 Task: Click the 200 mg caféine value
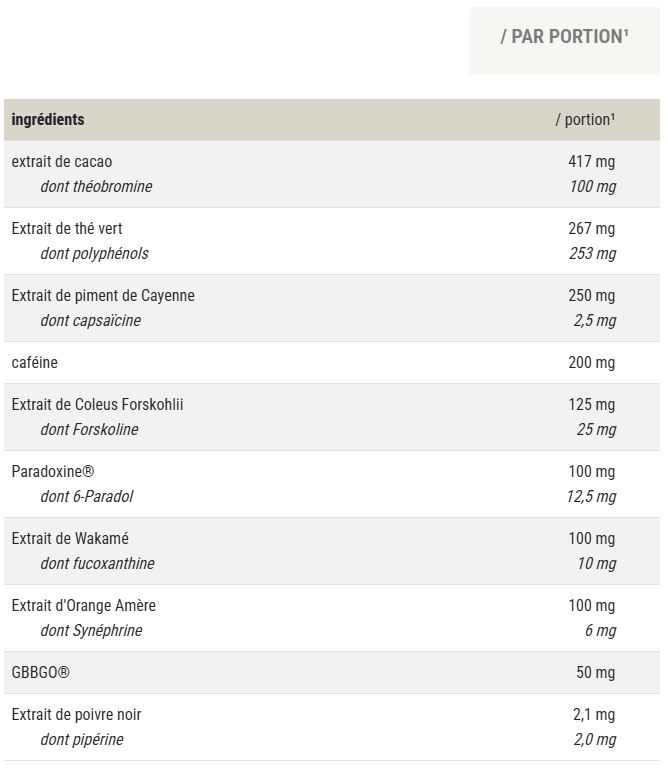(x=592, y=363)
